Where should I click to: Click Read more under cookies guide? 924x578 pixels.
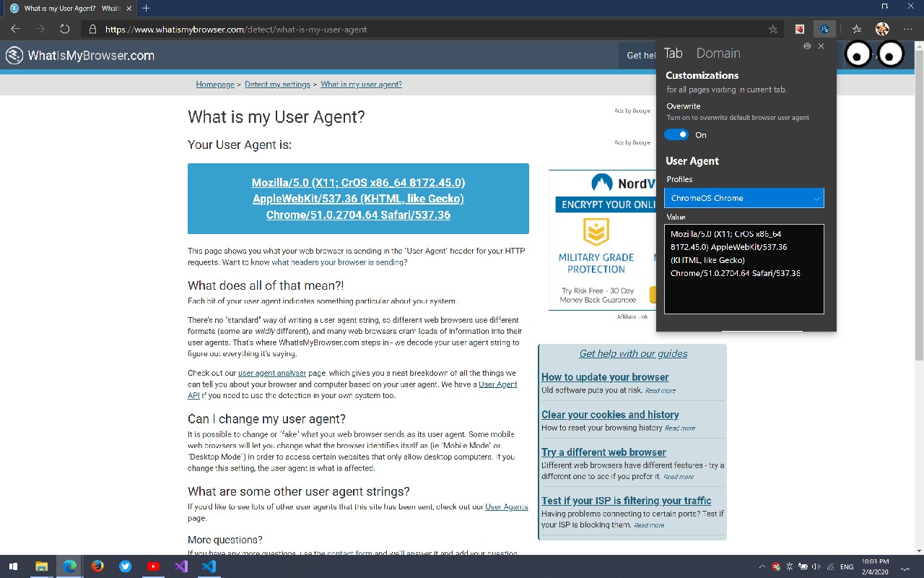680,428
